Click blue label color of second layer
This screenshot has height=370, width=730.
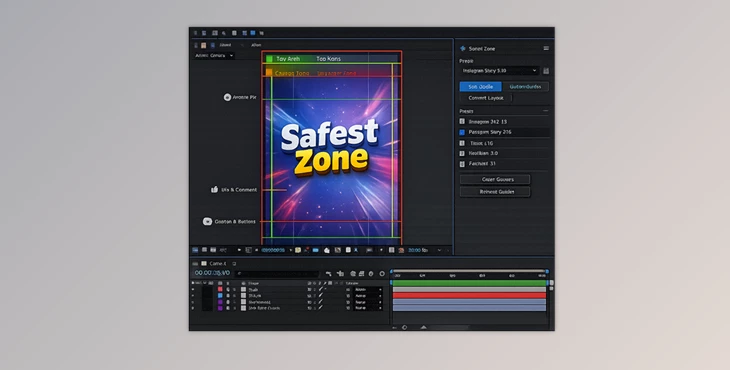tap(220, 296)
